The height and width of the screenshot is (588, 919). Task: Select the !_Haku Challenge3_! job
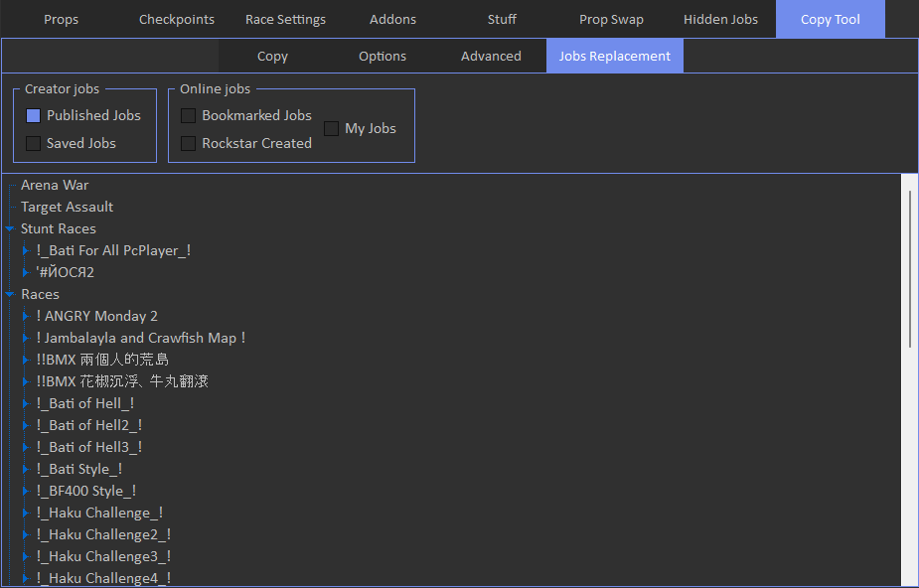[x=103, y=556]
